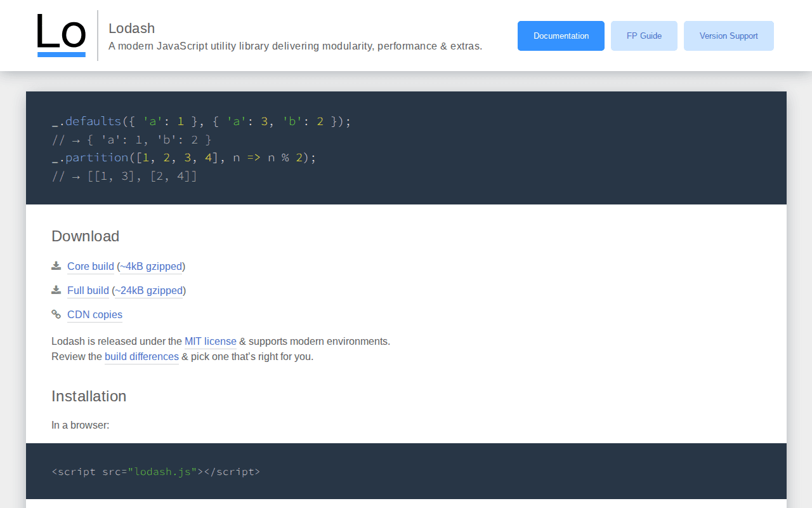Click the Lodash 'Lo' logo
812x508 pixels.
tap(61, 36)
